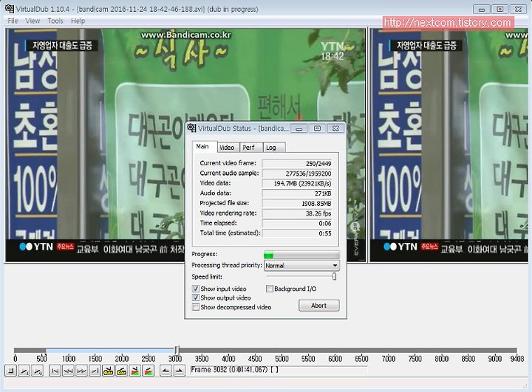Set selection start with the Mark-in icon
The height and width of the screenshot is (392, 532).
tap(166, 371)
